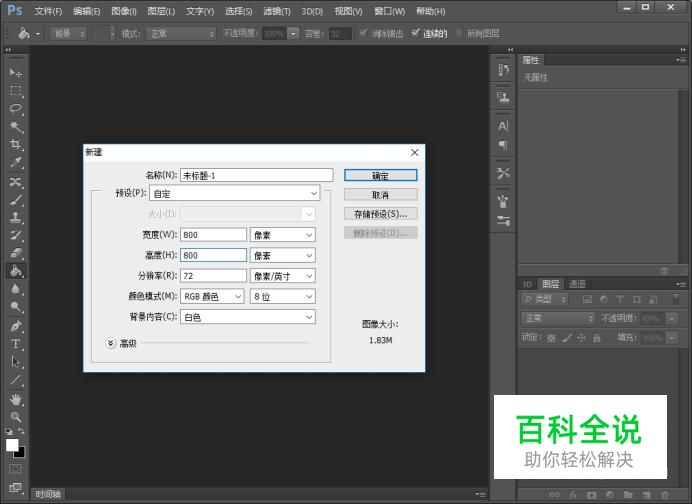Select the Zoom tool
The image size is (692, 504).
(x=16, y=417)
